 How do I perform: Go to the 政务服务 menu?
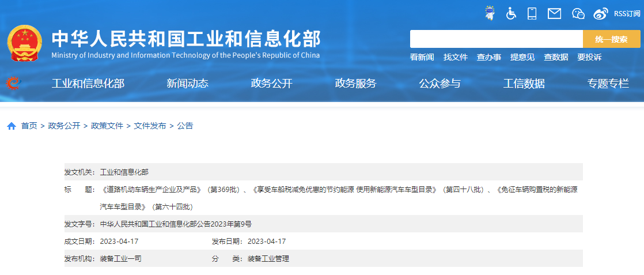pyautogui.click(x=355, y=84)
